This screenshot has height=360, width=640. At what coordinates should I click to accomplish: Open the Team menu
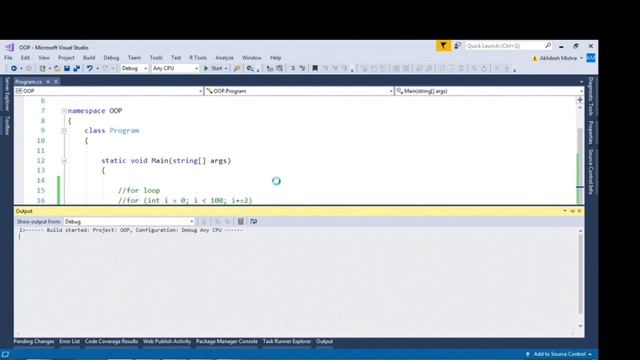click(x=134, y=58)
